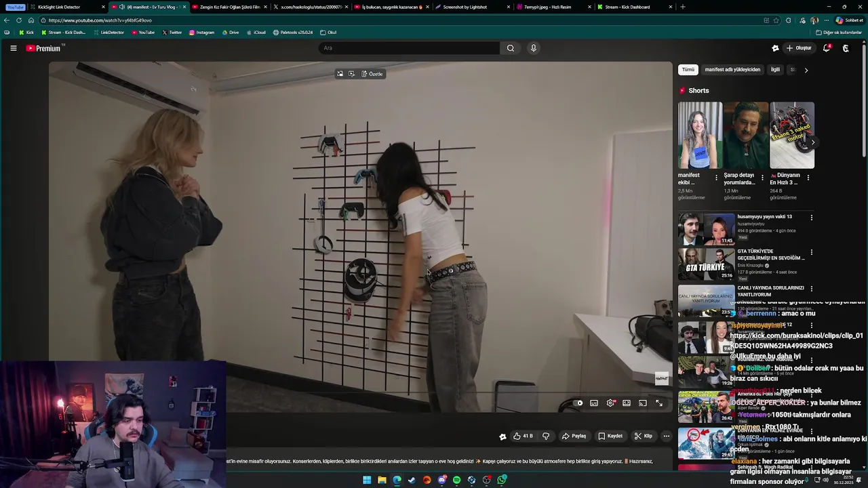
Task: Select 'manifest adlı yükleyiciden' chip
Action: click(x=732, y=70)
